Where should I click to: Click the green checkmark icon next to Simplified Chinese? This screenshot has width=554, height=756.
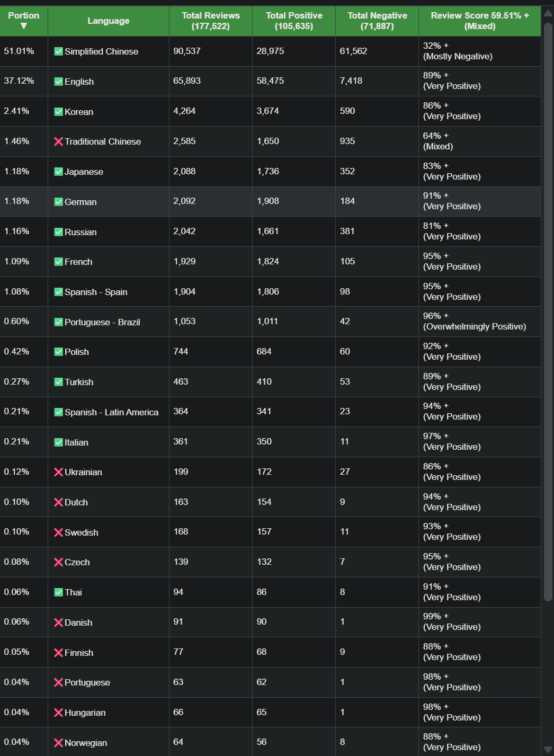59,51
